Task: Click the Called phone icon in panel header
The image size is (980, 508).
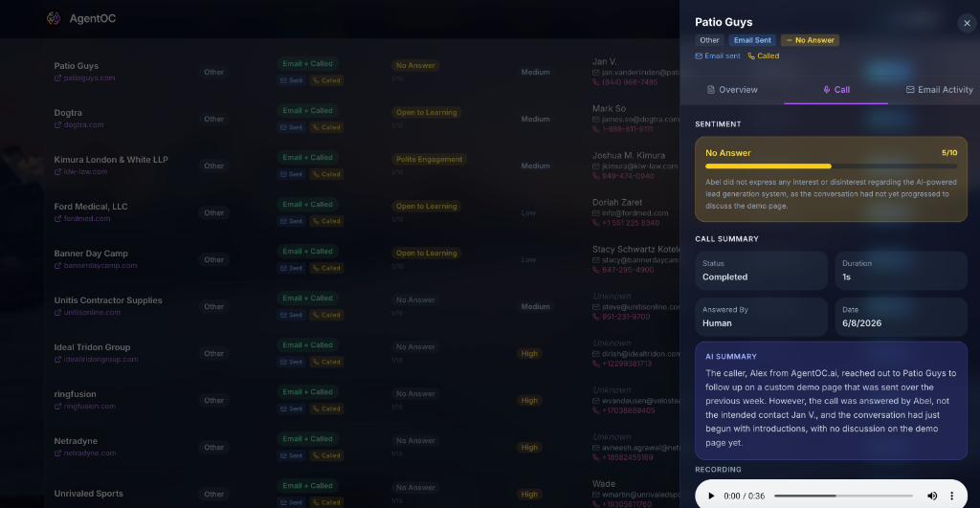Action: [751, 56]
